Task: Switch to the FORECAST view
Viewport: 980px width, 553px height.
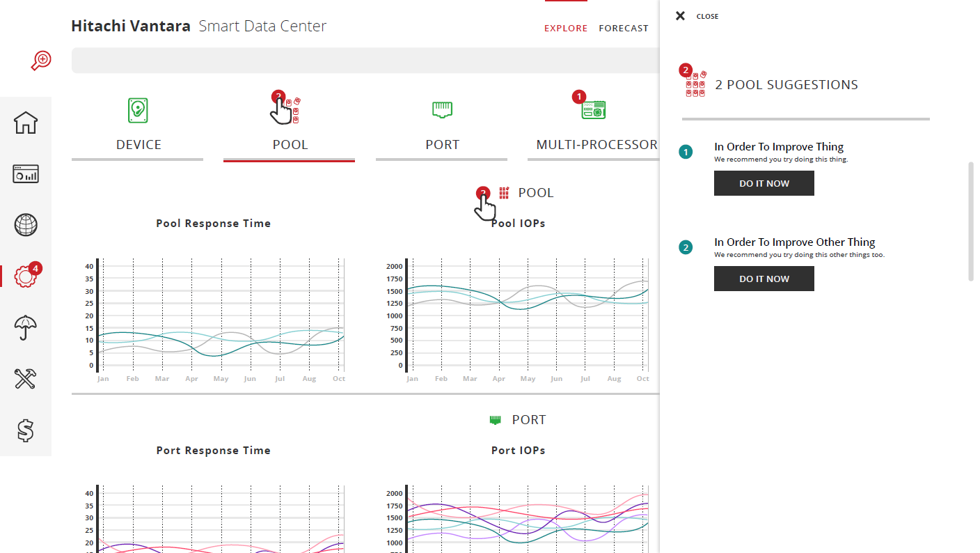Action: tap(624, 29)
